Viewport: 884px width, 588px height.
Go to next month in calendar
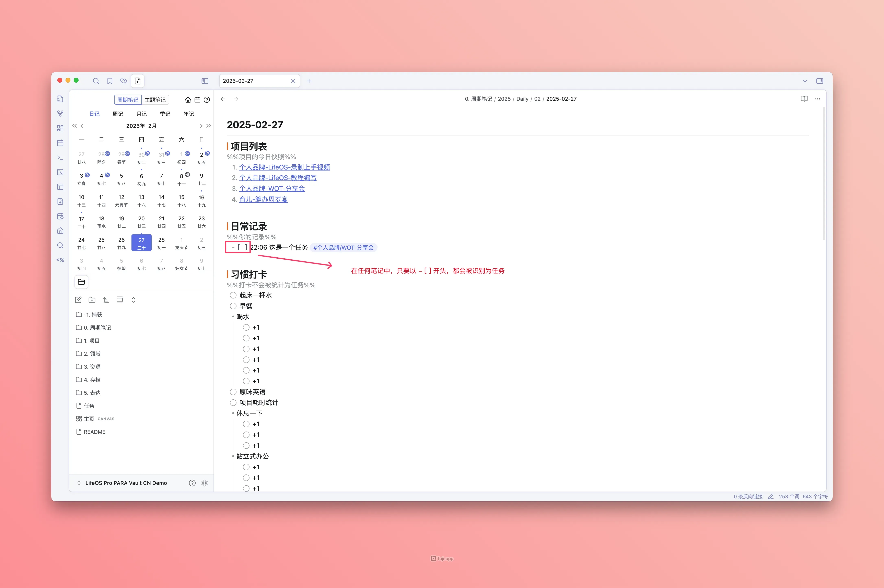coord(201,126)
